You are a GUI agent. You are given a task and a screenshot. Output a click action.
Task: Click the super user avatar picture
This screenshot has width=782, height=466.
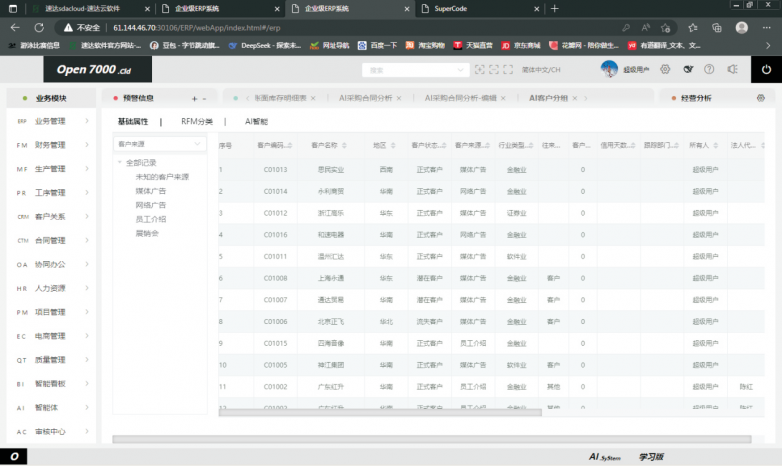pyautogui.click(x=609, y=69)
